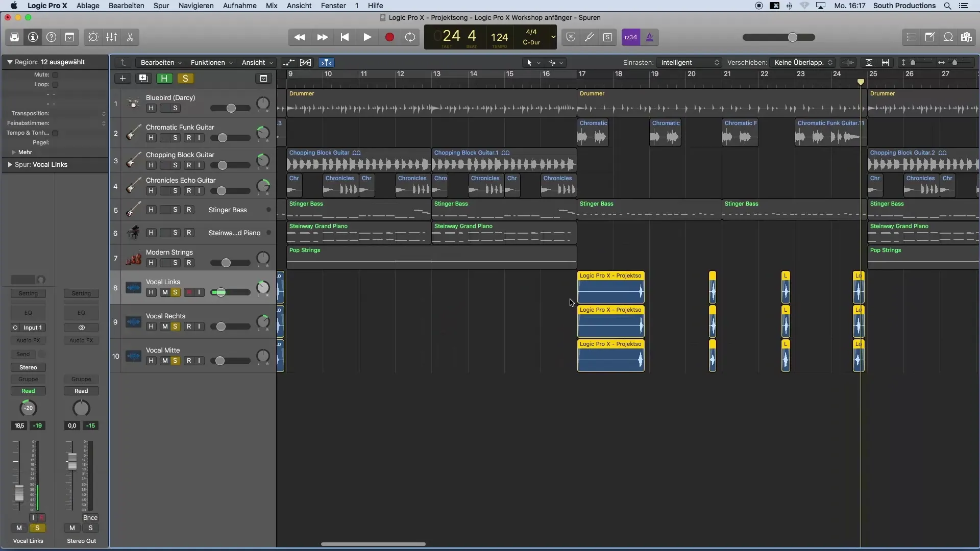The width and height of the screenshot is (980, 551).
Task: Go to beginning of project button
Action: coord(345,37)
